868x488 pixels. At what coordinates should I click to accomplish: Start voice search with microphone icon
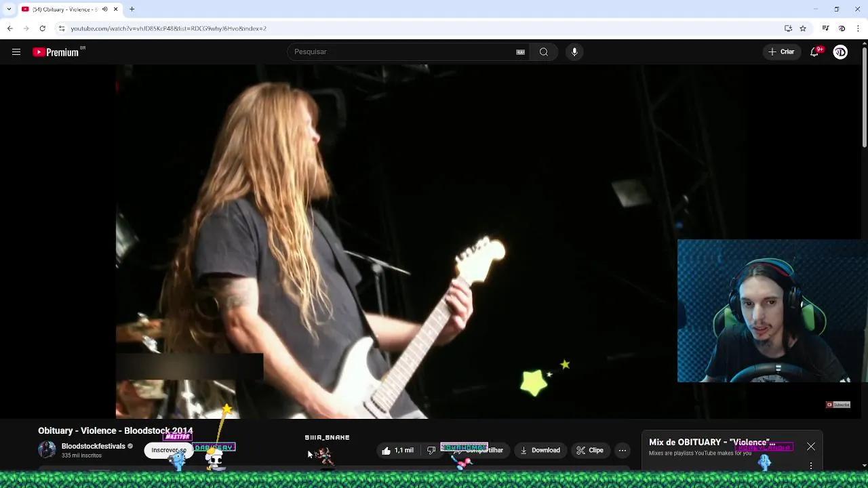(574, 52)
